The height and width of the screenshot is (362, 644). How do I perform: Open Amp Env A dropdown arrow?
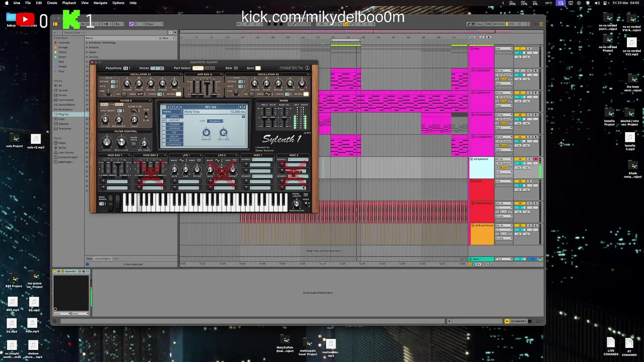coord(220,74)
